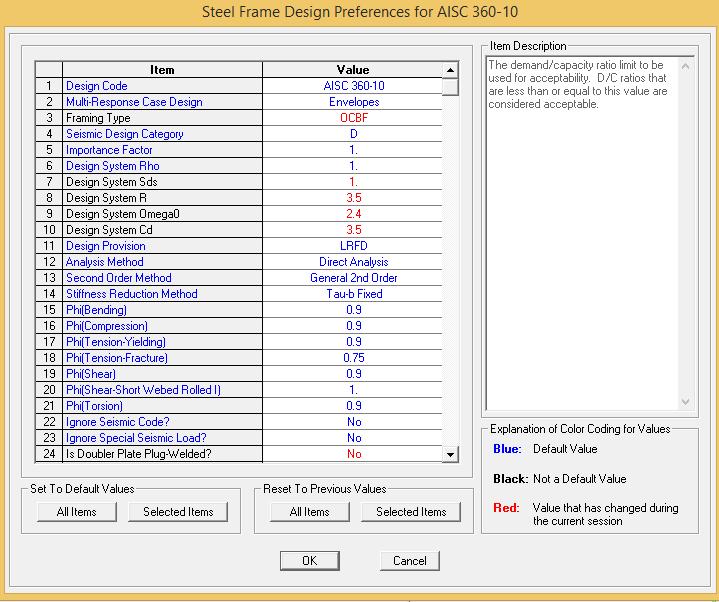Change Second Order Method value General 2nd Order
This screenshot has height=602, width=719.
pyautogui.click(x=354, y=278)
